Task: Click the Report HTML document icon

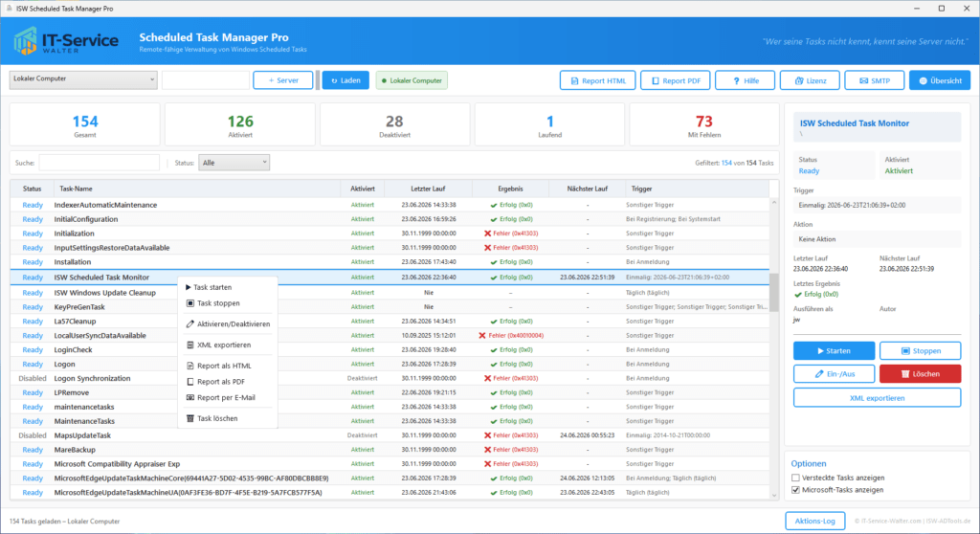Action: tap(574, 80)
